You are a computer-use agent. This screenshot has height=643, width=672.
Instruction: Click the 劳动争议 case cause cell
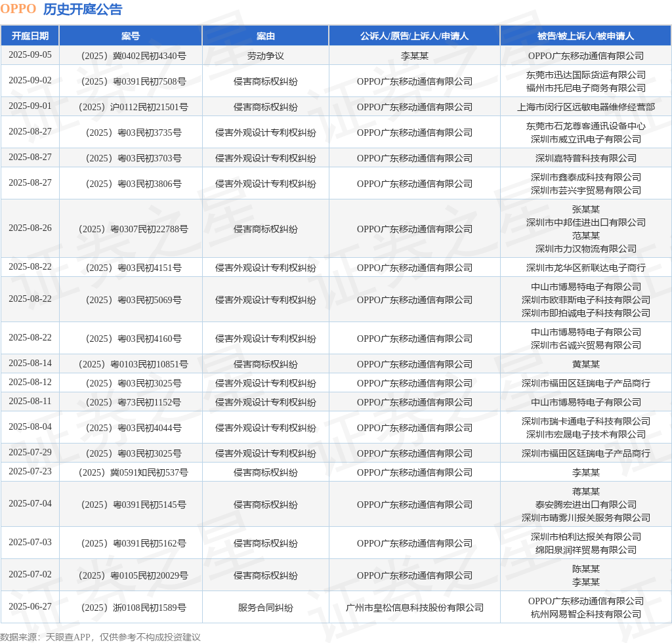click(265, 56)
